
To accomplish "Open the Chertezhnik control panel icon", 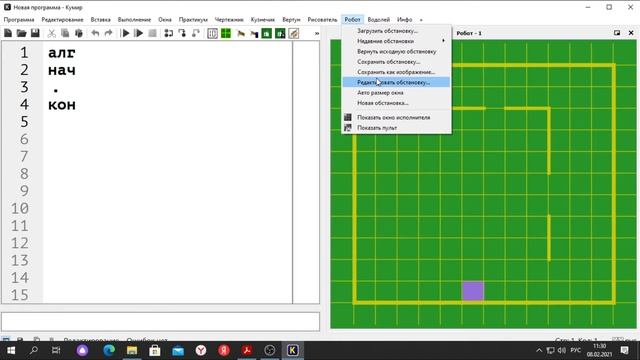I will [x=254, y=33].
